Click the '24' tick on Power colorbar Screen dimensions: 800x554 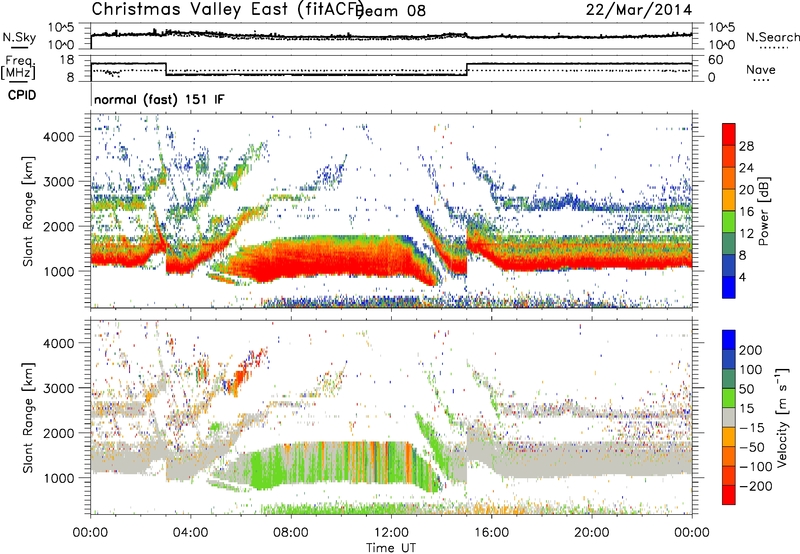click(x=746, y=168)
